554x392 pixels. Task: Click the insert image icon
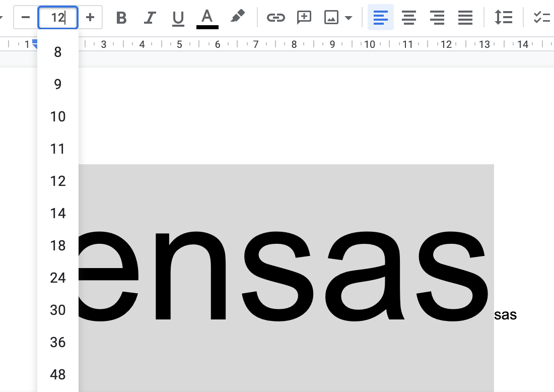pyautogui.click(x=331, y=17)
